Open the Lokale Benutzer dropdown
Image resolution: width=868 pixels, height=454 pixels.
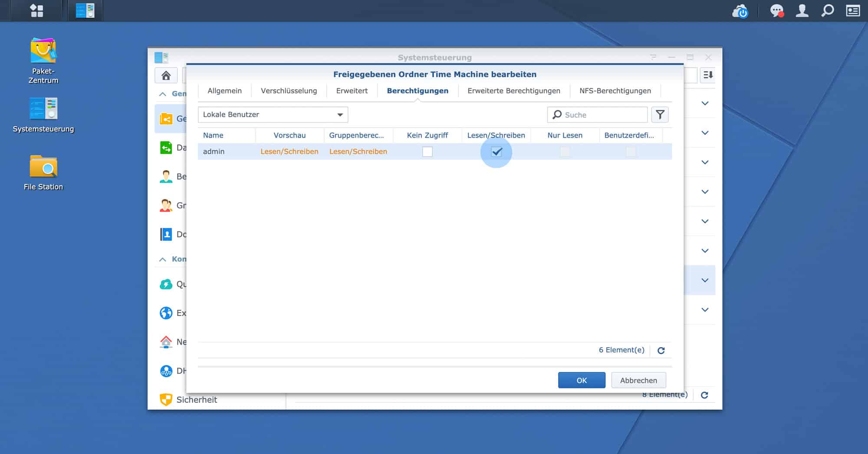click(x=273, y=115)
